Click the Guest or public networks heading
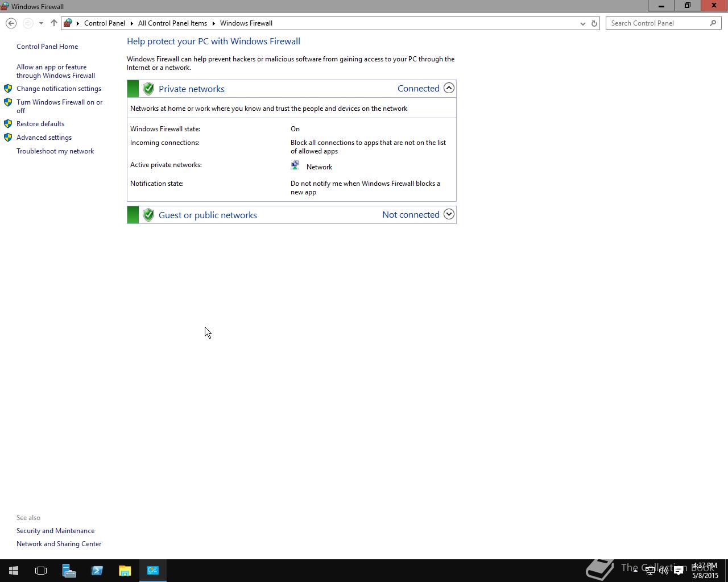This screenshot has width=728, height=582. tap(208, 215)
